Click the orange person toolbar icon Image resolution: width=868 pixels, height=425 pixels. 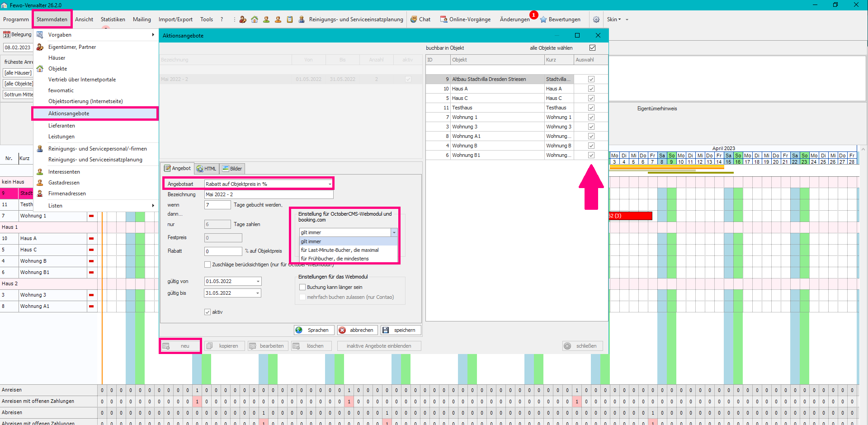[x=278, y=19]
